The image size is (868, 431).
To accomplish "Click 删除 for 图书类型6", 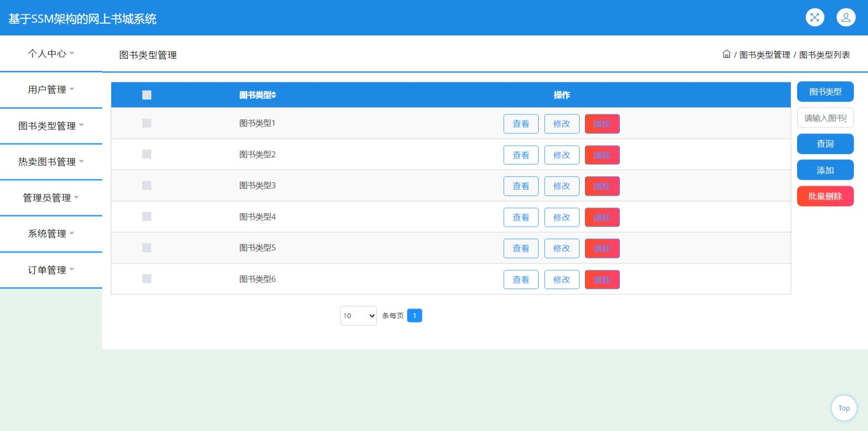I will (x=602, y=279).
